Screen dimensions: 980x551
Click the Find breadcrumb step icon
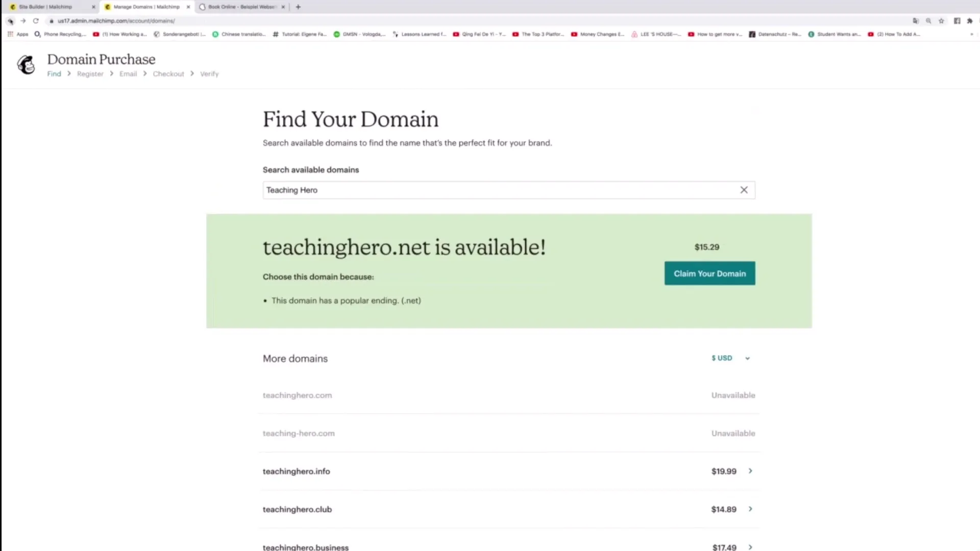54,73
